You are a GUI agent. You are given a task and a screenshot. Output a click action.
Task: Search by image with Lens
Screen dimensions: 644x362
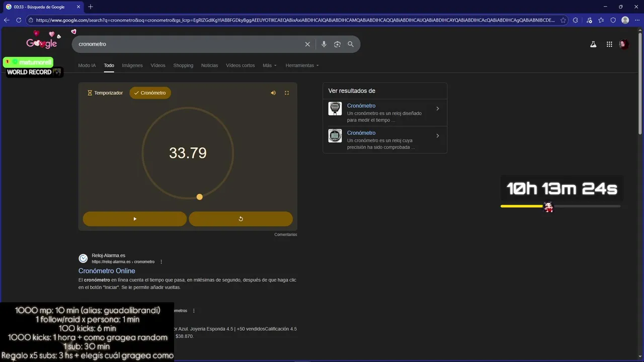[x=337, y=44]
